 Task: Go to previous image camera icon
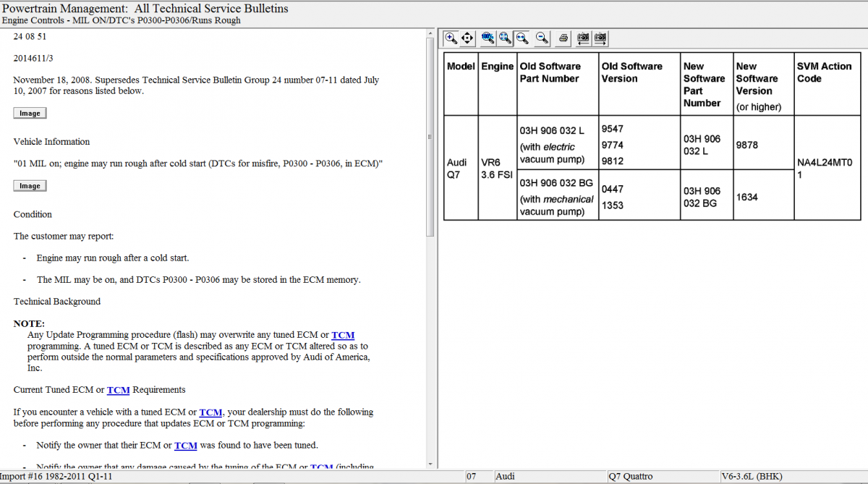[584, 38]
